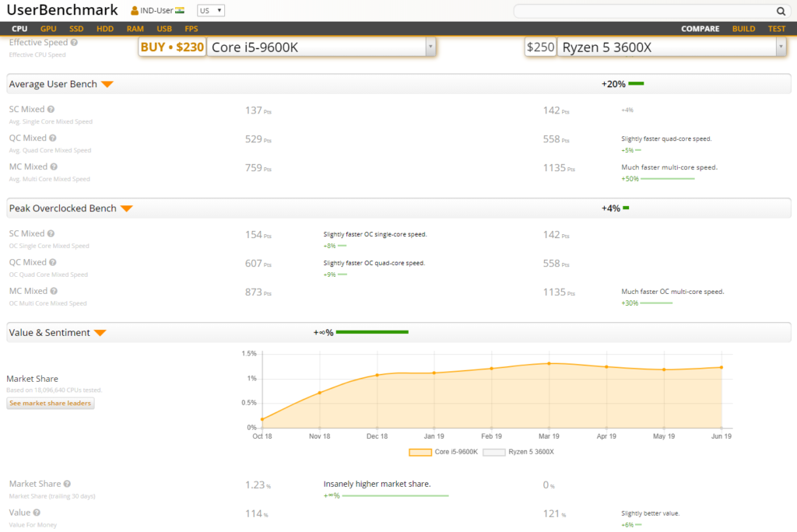Switch to the SSD tab

coord(76,29)
